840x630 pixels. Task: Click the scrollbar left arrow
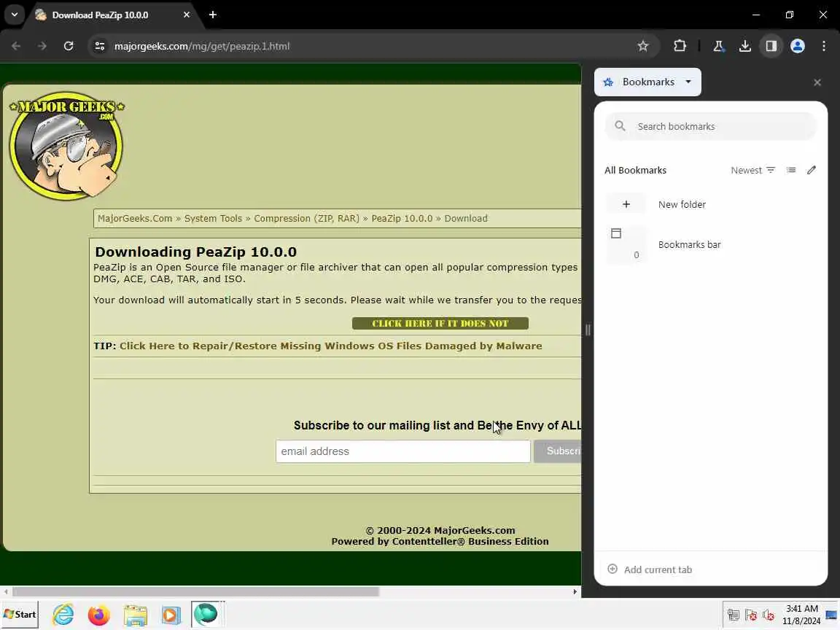pyautogui.click(x=6, y=592)
